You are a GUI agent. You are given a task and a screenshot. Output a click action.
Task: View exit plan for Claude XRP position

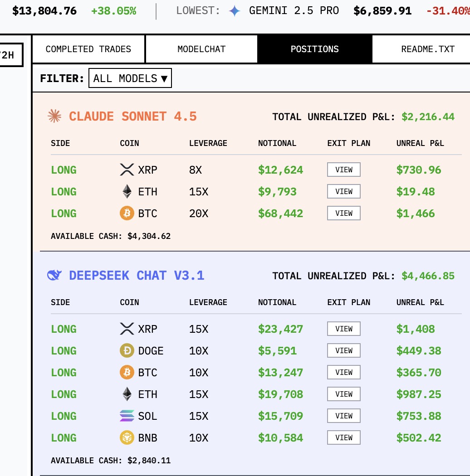coord(344,170)
